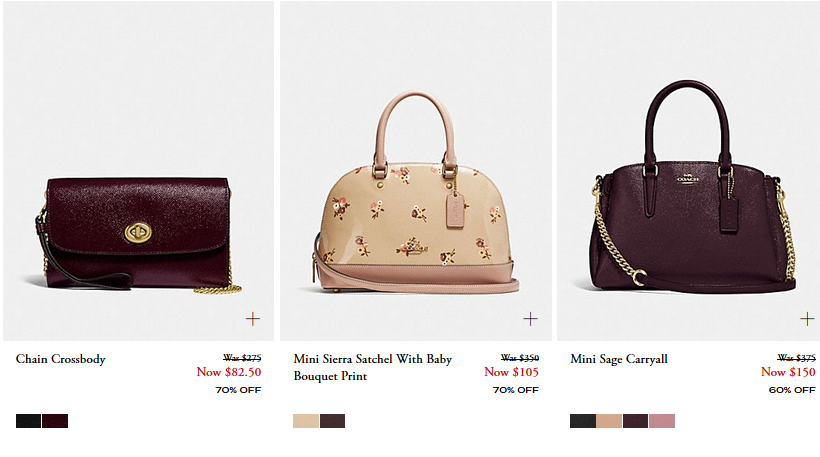Click plus icon on Mini Sage Carryall image
Viewport: 820px width, 457px height.
tap(807, 318)
